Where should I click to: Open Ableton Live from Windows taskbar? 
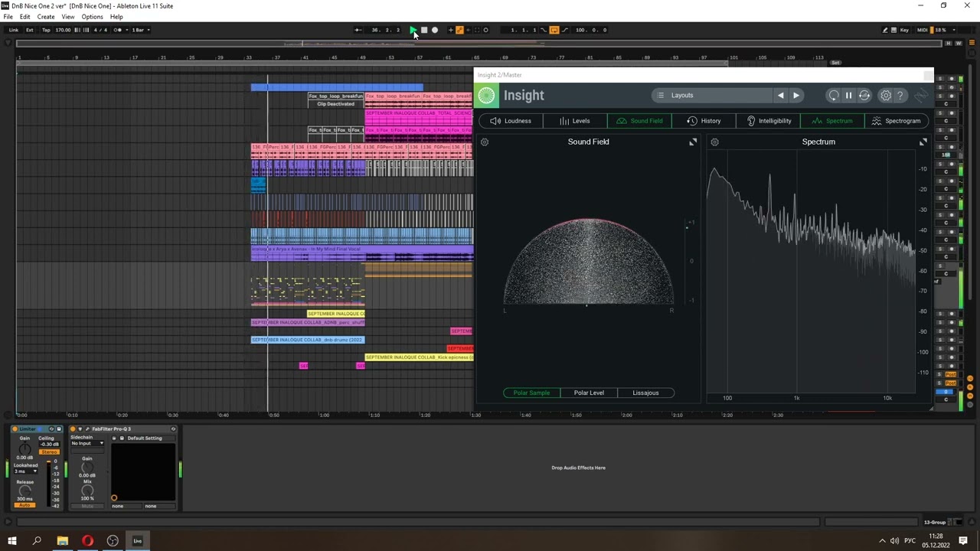(138, 541)
